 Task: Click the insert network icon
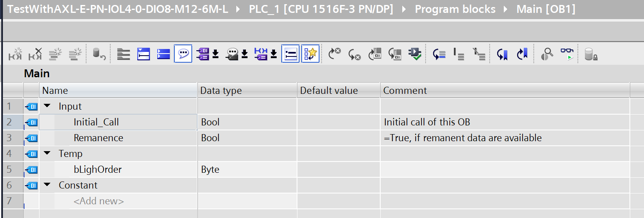(x=15, y=54)
